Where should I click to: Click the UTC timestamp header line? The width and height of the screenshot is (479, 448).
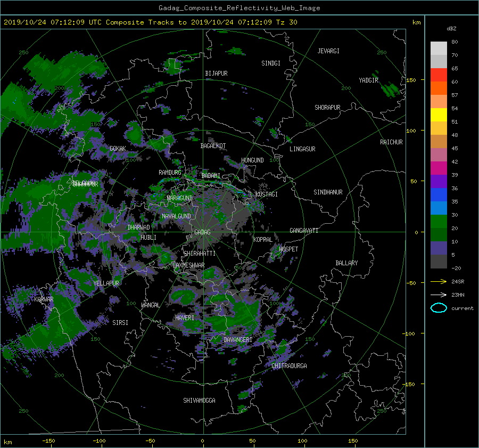tap(150, 22)
